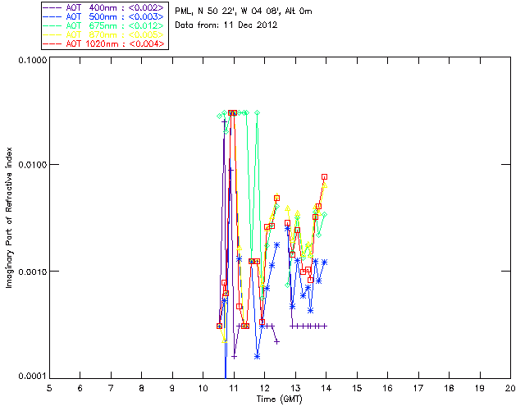Click the 'Time (GMT)' axis label
Screen dimensions: 525x420
pyautogui.click(x=279, y=399)
